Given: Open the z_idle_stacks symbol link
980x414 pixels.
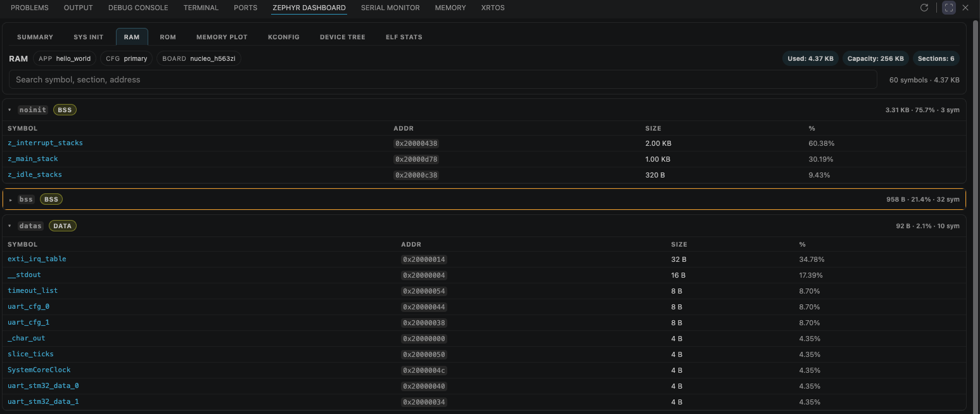Looking at the screenshot, I should 35,174.
